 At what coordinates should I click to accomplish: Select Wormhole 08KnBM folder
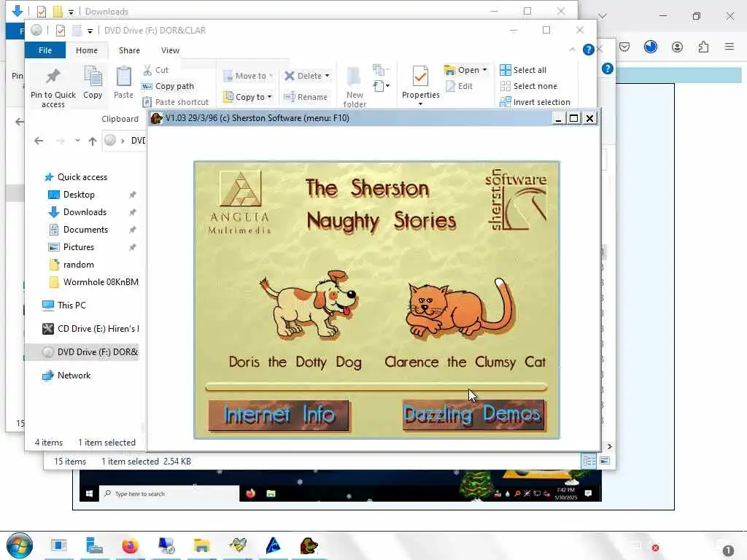94,282
